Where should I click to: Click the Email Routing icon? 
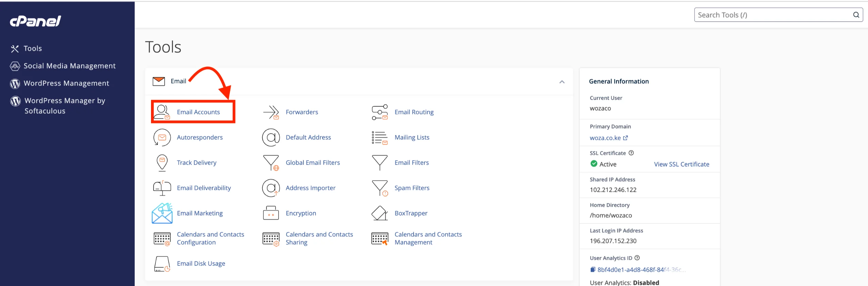(380, 112)
